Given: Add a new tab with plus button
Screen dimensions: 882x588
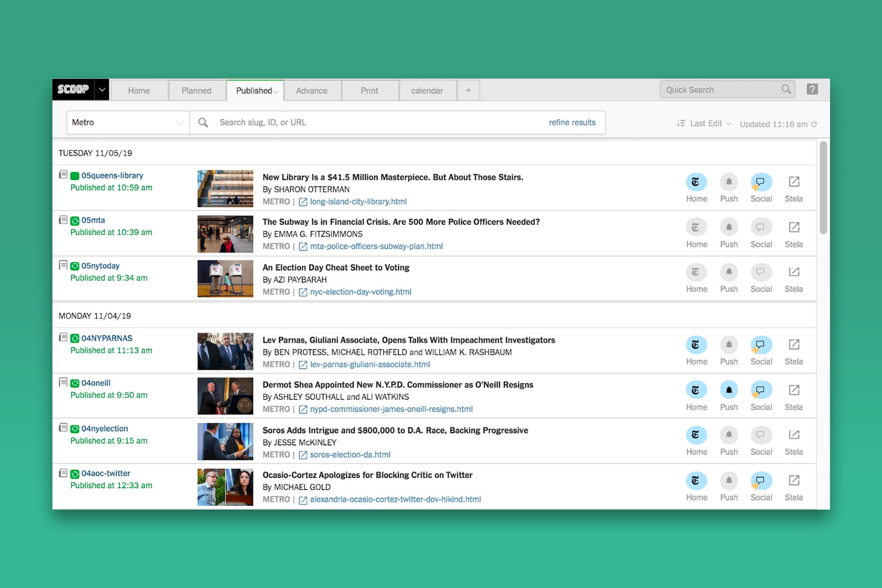Looking at the screenshot, I should (x=468, y=91).
